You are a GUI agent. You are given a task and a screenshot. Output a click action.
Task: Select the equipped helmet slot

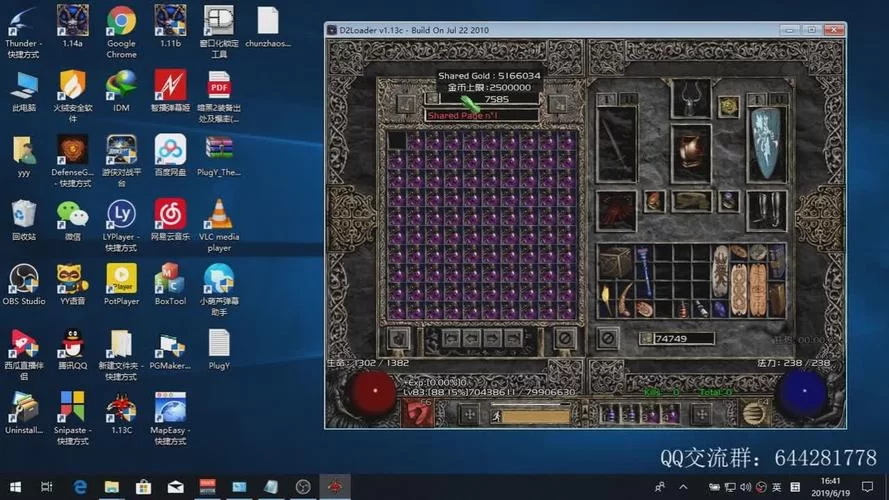690,98
